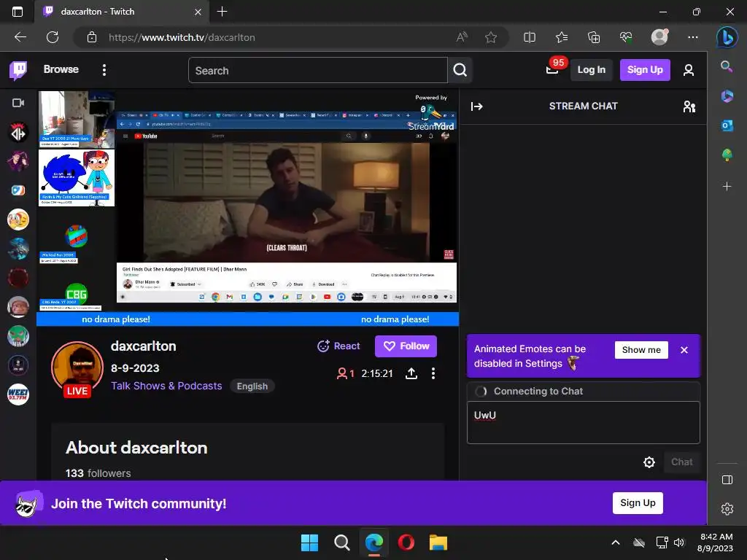Click the daxcarlton channel name
Viewport: 747px width, 560px height.
(144, 346)
